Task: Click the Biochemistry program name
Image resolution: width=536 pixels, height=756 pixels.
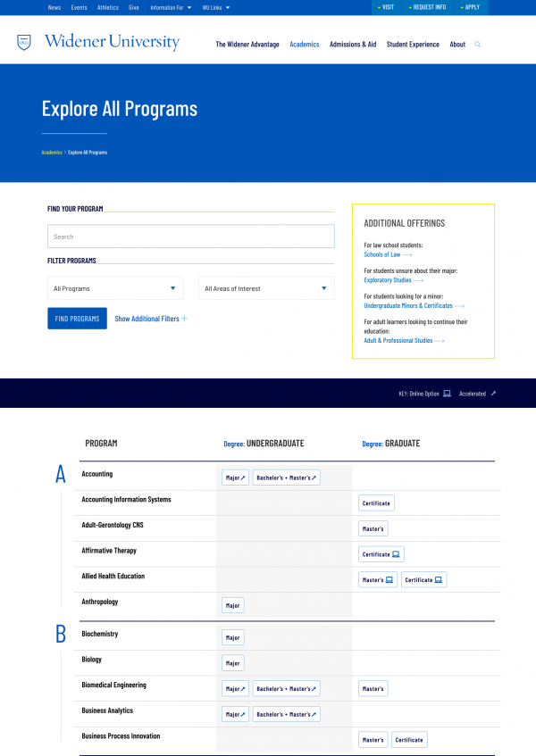Action: pyautogui.click(x=100, y=634)
